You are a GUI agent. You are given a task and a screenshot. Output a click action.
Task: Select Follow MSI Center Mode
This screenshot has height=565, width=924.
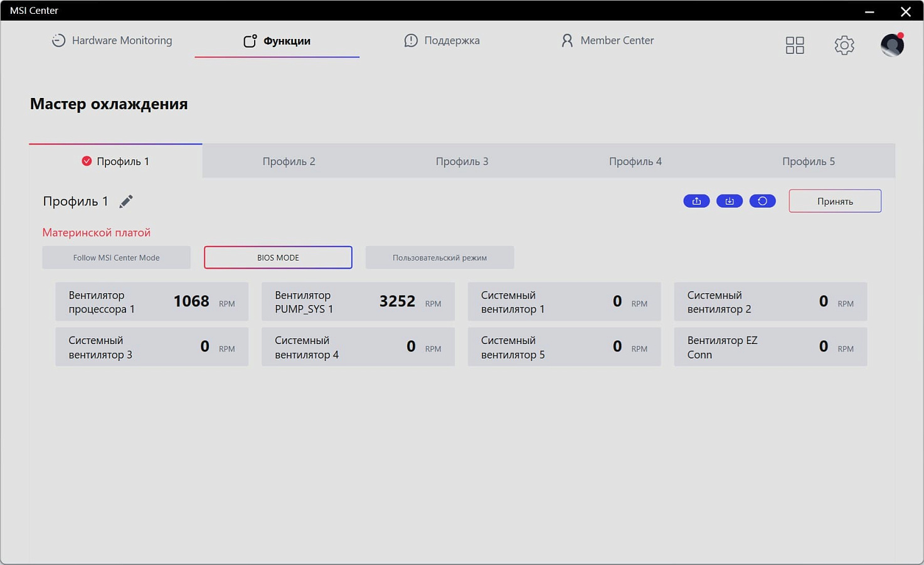coord(116,257)
